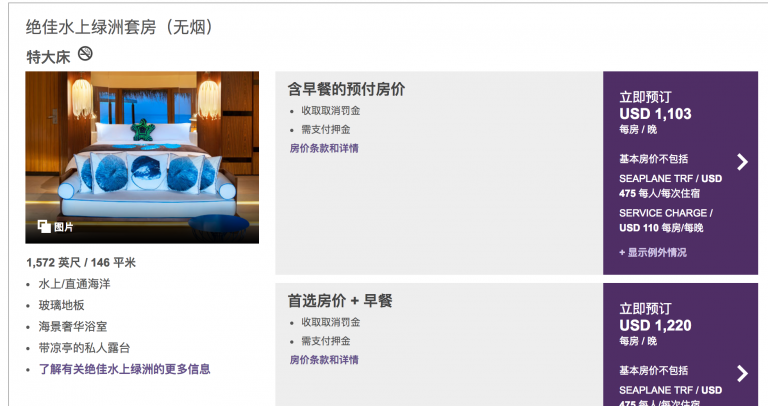Click the 图片 label on the room photo
Viewport: 768px width, 406px height.
pyautogui.click(x=64, y=227)
